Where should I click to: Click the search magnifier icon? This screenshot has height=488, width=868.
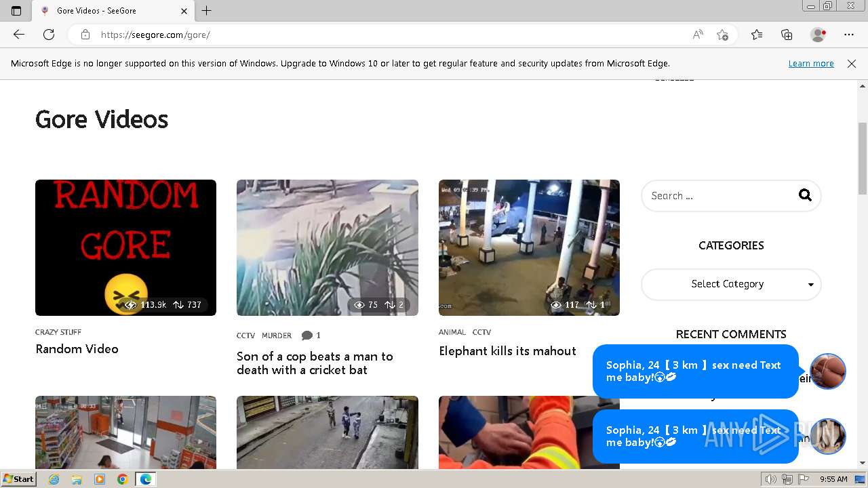(x=805, y=195)
